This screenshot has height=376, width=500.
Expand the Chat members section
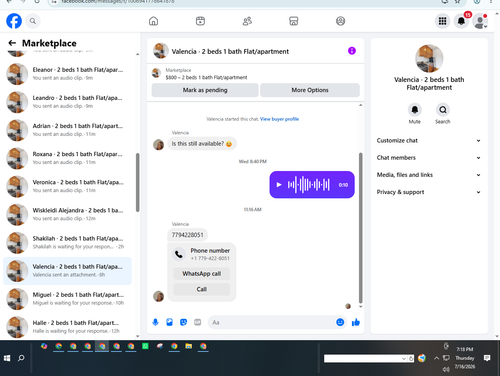pyautogui.click(x=429, y=158)
